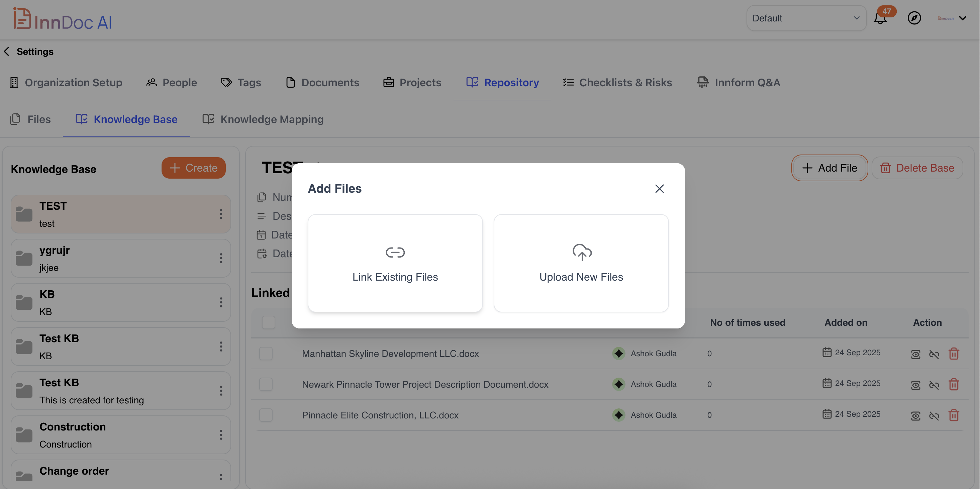Open the three-dot menu for ygrujr
The width and height of the screenshot is (980, 489).
[221, 259]
